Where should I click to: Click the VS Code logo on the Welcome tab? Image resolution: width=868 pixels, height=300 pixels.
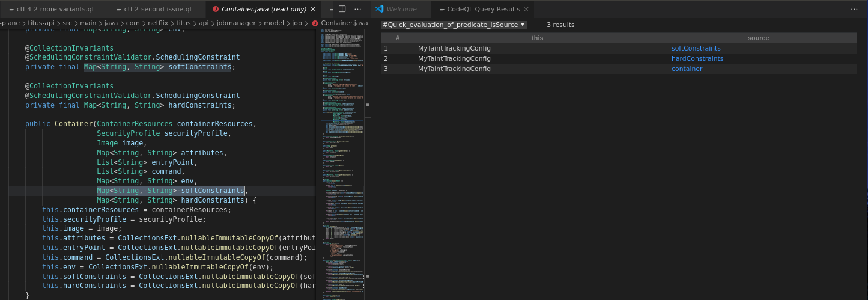pyautogui.click(x=379, y=9)
